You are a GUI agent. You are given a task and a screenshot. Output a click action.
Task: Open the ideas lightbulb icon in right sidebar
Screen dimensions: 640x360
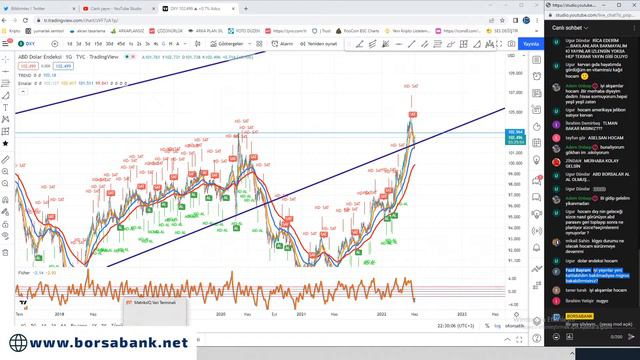[x=537, y=160]
